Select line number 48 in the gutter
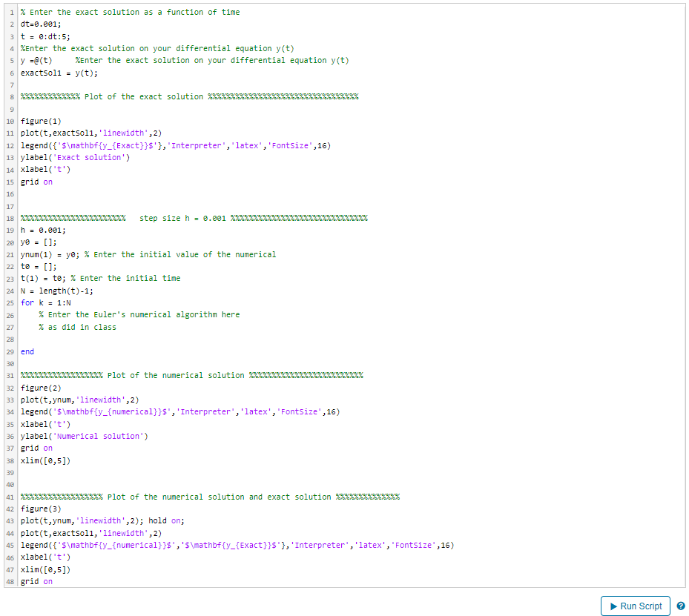Viewport: 689px width, 616px height. 9,581
